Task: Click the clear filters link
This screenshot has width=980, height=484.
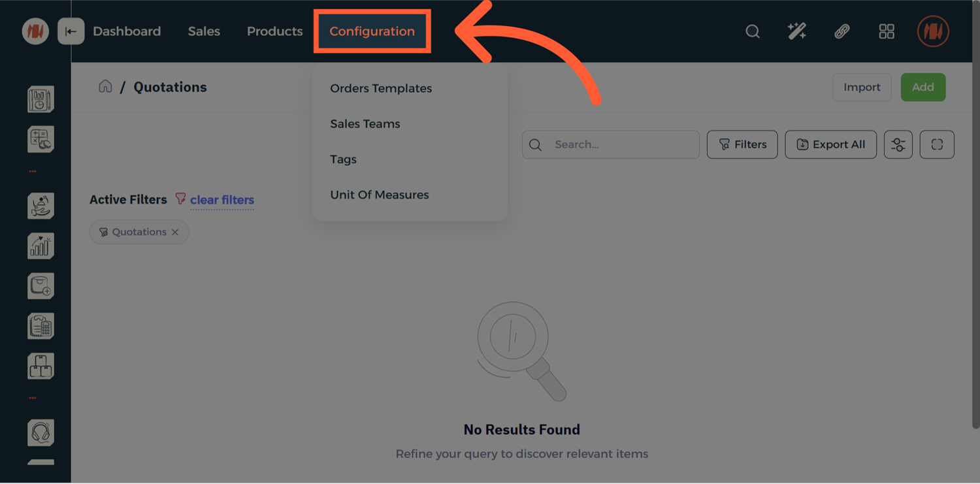Action: pos(222,200)
